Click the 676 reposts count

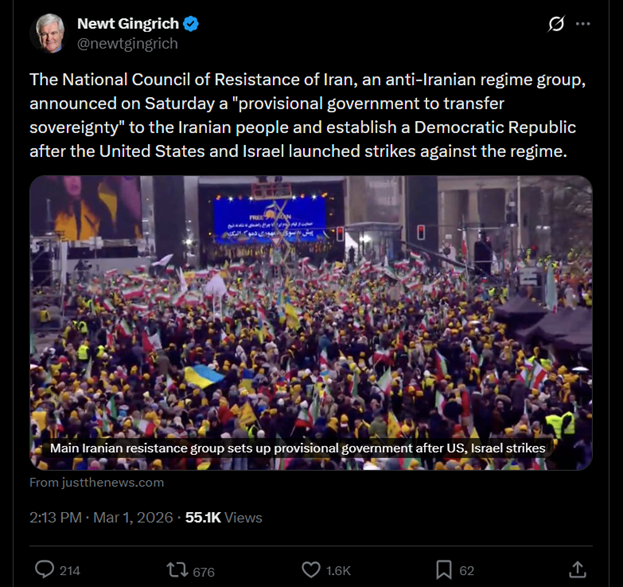click(203, 572)
